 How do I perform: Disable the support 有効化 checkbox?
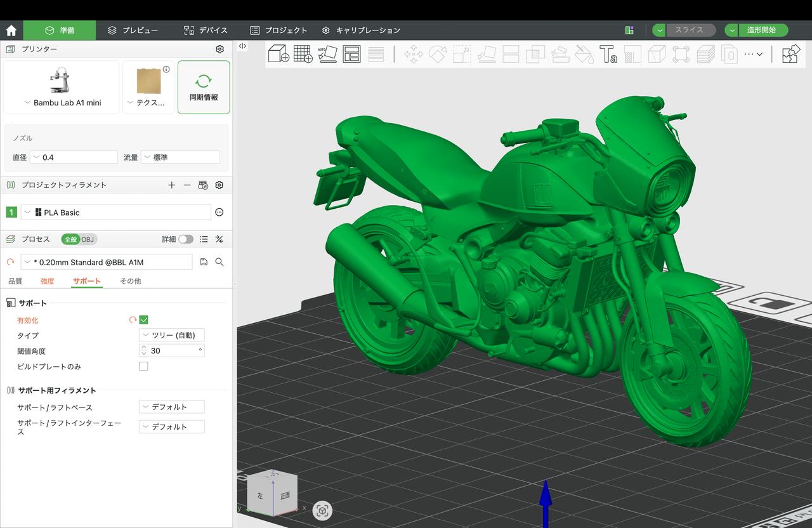coord(143,320)
